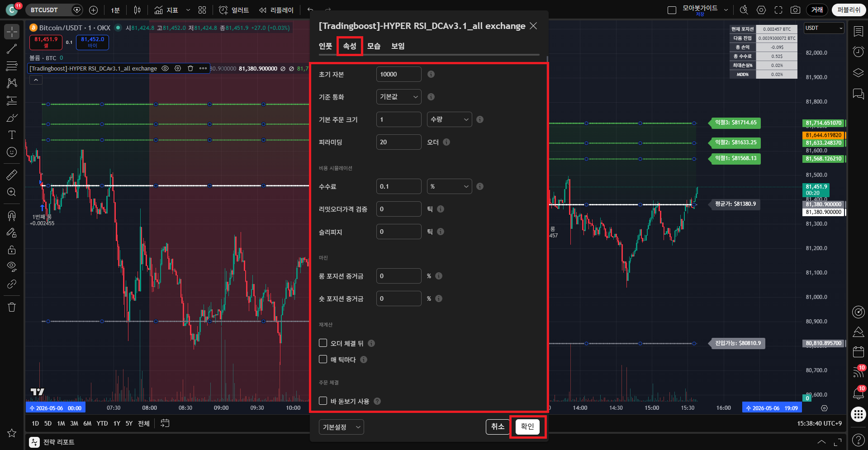Select the text annotation tool
Image resolution: width=868 pixels, height=450 pixels.
[12, 135]
